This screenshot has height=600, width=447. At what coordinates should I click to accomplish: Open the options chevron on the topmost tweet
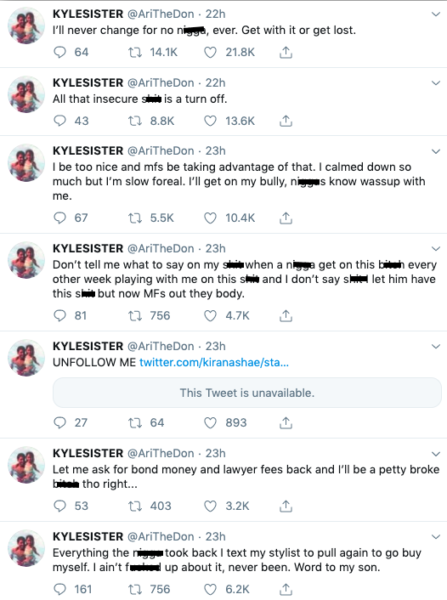(x=436, y=15)
